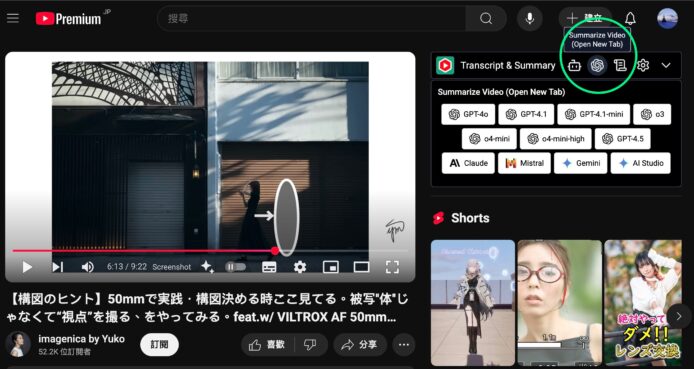This screenshot has height=369, width=694.
Task: Open the notifications bell
Action: (x=630, y=18)
